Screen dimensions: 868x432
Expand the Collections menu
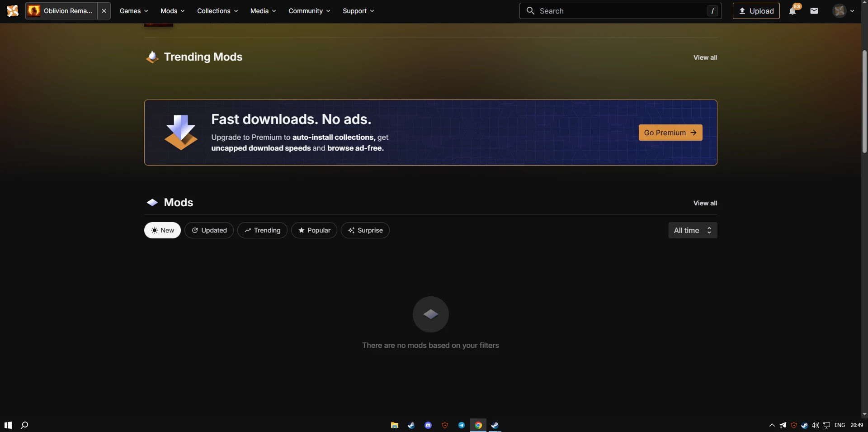217,11
